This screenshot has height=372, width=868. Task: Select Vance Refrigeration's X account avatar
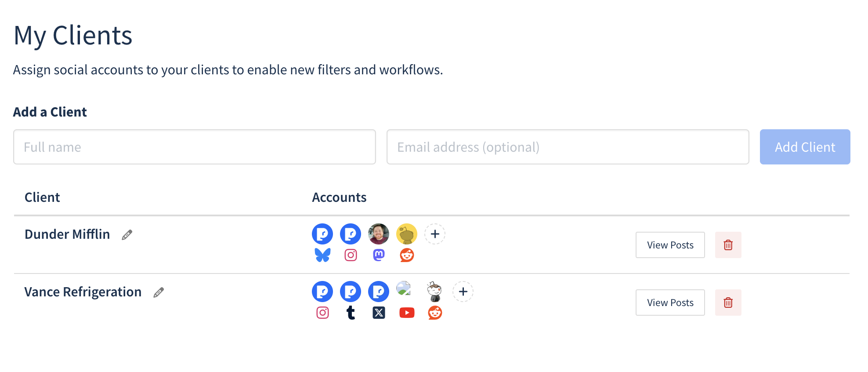[x=379, y=292]
